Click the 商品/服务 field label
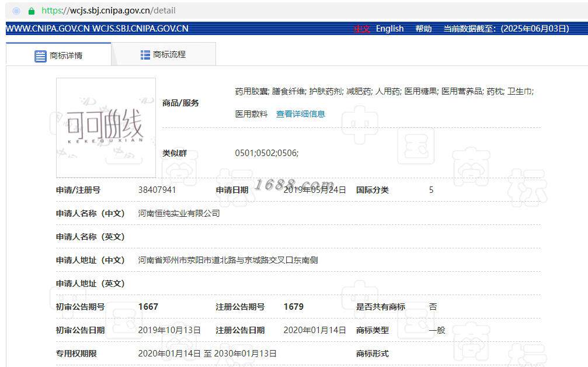Viewport: 588px width, 367px height. tap(180, 103)
